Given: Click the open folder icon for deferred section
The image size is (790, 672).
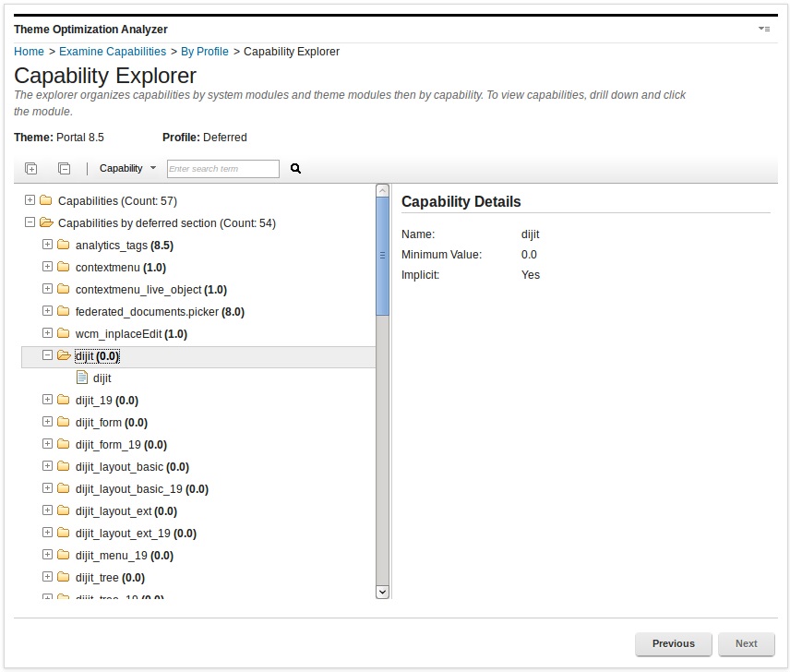Looking at the screenshot, I should (46, 222).
